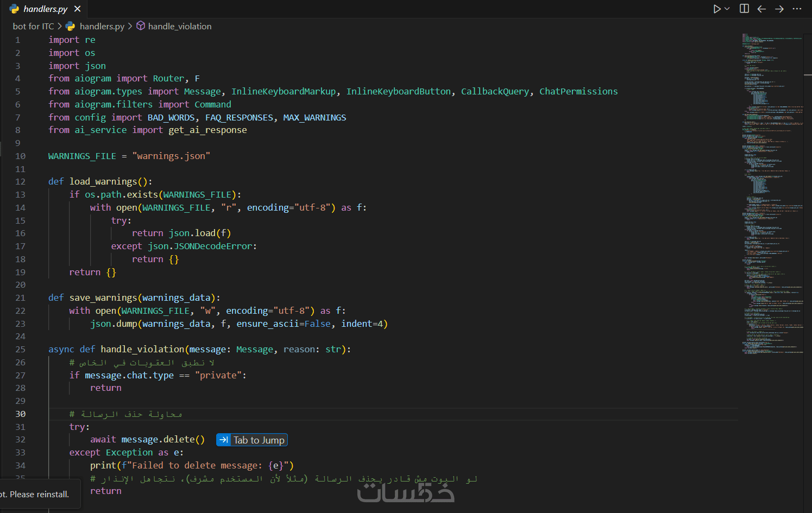Run the Python file with play button
Viewport: 812px width, 513px height.
pos(717,9)
